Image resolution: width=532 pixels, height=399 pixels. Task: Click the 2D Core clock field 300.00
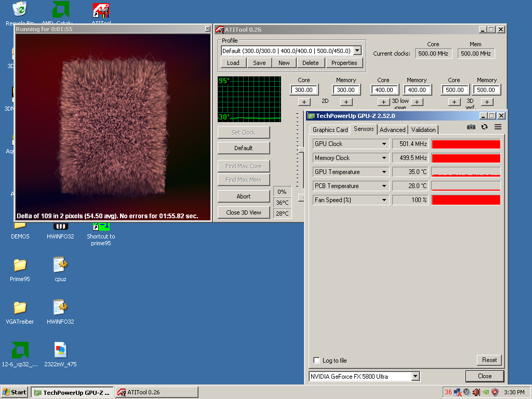304,90
